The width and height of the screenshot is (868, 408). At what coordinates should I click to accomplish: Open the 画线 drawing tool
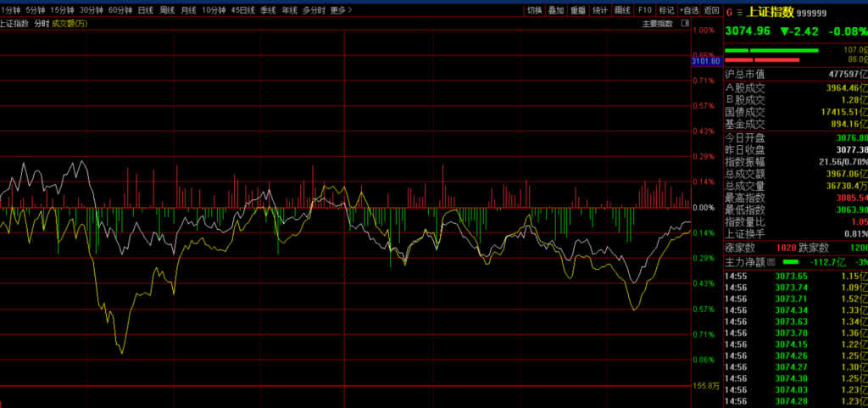coord(622,10)
